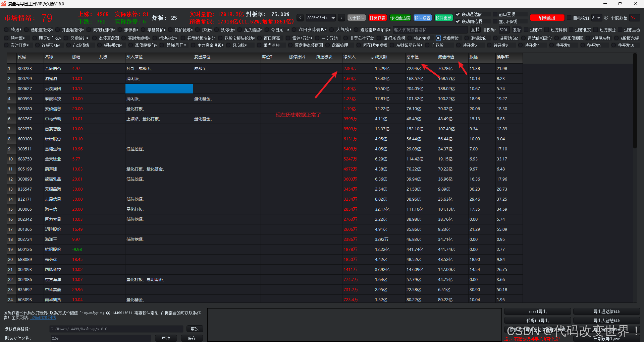Click 更改 next to the save path
The height and width of the screenshot is (342, 644).
195,329
